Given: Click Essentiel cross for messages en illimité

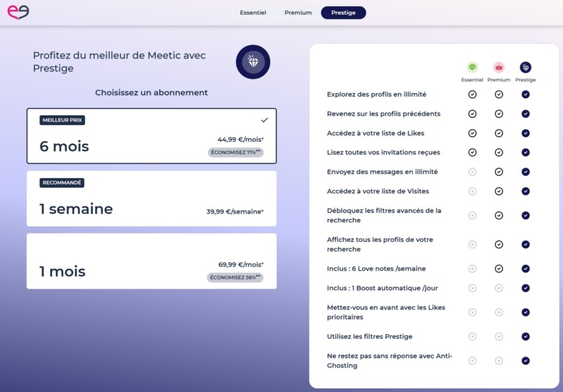Looking at the screenshot, I should pyautogui.click(x=472, y=172).
